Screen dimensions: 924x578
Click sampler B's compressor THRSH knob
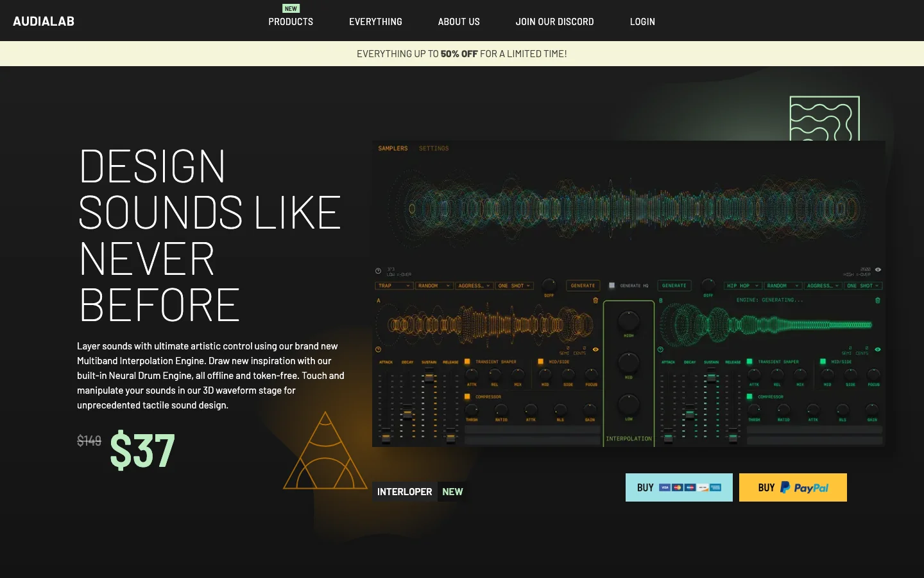point(754,409)
